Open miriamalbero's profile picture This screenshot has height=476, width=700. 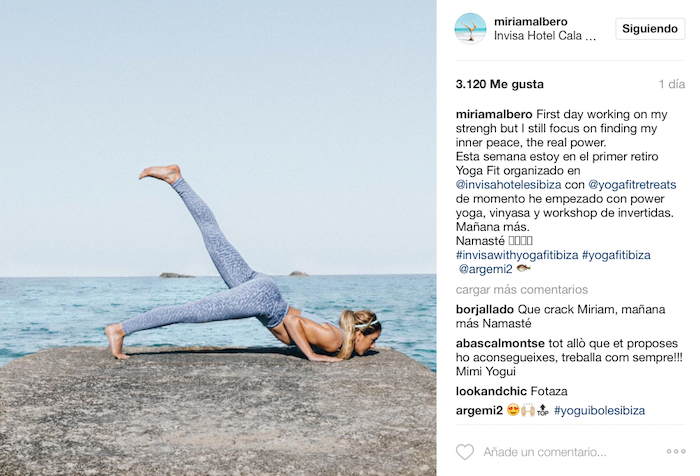[470, 29]
